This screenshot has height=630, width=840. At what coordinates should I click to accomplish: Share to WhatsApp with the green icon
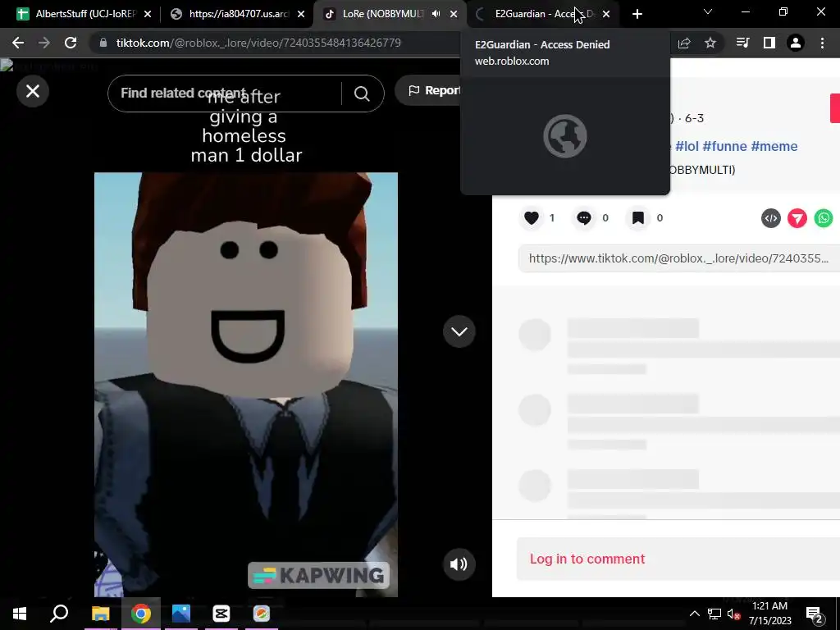pos(824,218)
